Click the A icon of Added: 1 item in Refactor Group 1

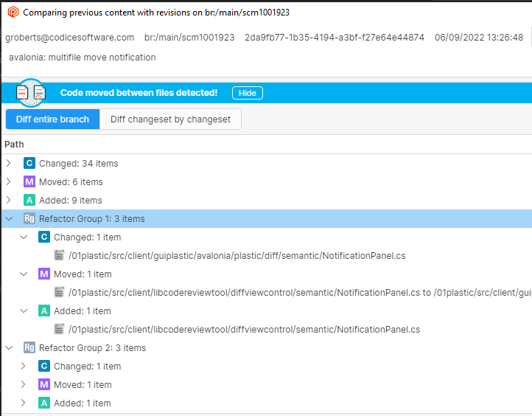point(44,311)
